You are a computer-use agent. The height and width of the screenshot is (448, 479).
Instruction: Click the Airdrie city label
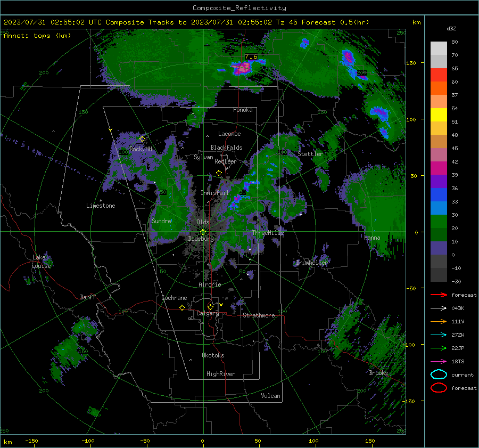210,284
